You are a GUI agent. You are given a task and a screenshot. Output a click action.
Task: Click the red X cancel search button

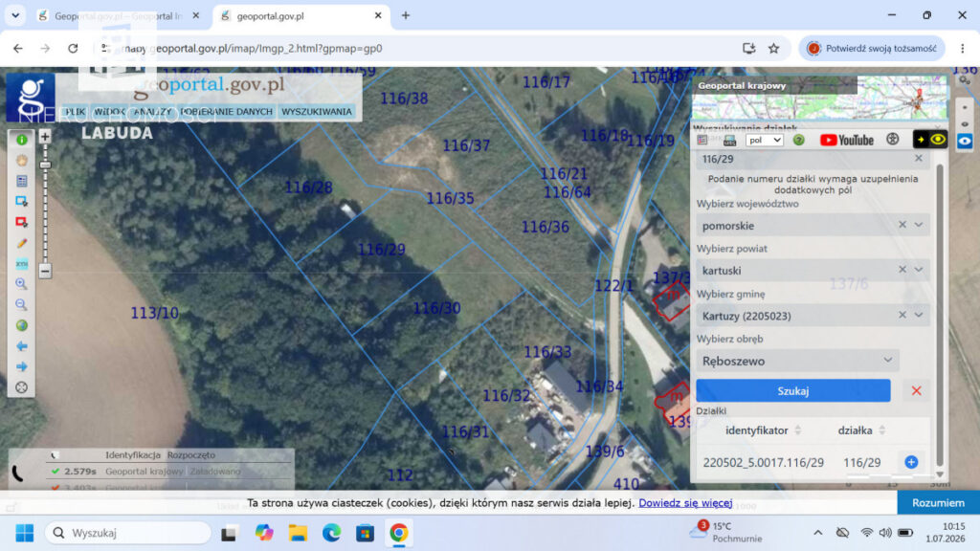click(916, 390)
